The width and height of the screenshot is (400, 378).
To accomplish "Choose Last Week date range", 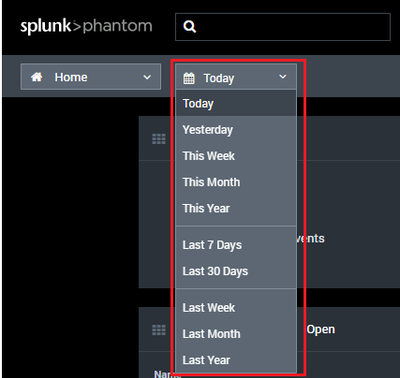I will click(236, 308).
